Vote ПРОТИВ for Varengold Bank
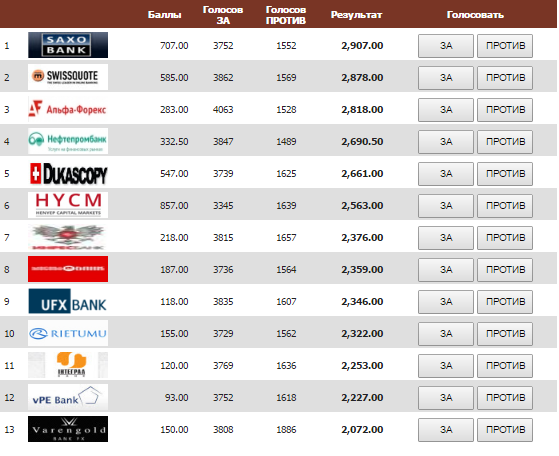Screen dimensions: 559x456 [x=505, y=430]
